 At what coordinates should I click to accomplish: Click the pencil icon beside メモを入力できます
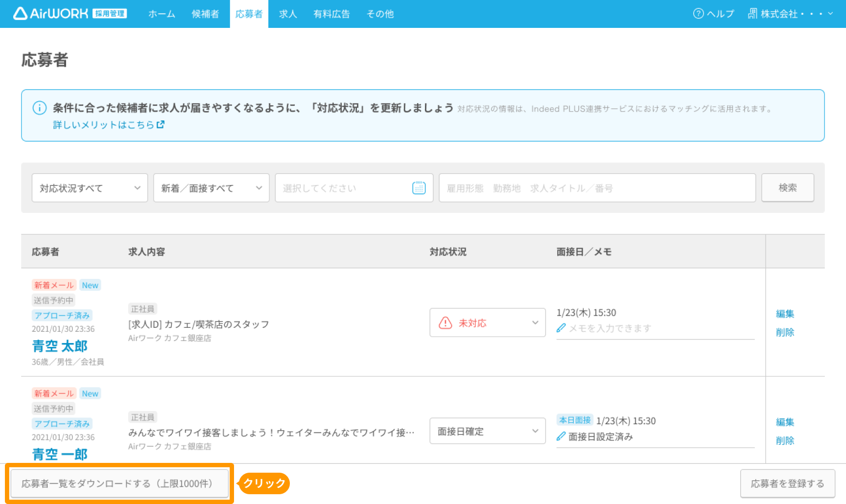[x=561, y=328]
